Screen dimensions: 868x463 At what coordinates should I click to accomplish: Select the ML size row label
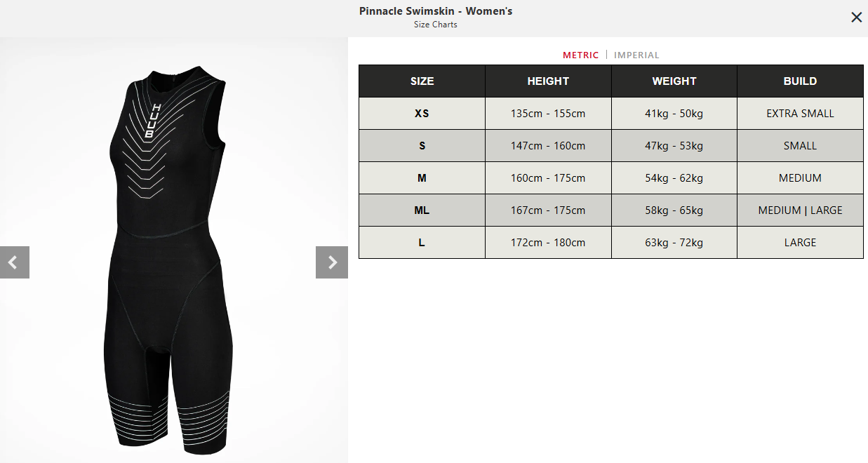422,210
